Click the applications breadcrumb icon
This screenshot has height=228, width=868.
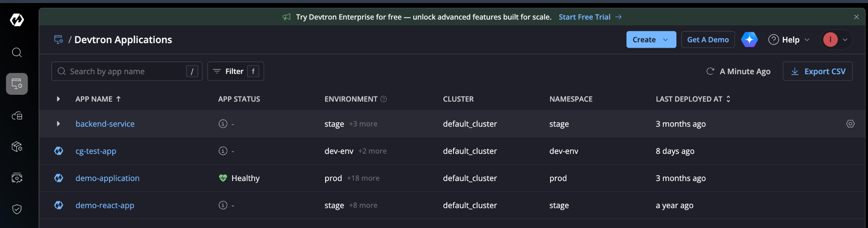coord(58,40)
